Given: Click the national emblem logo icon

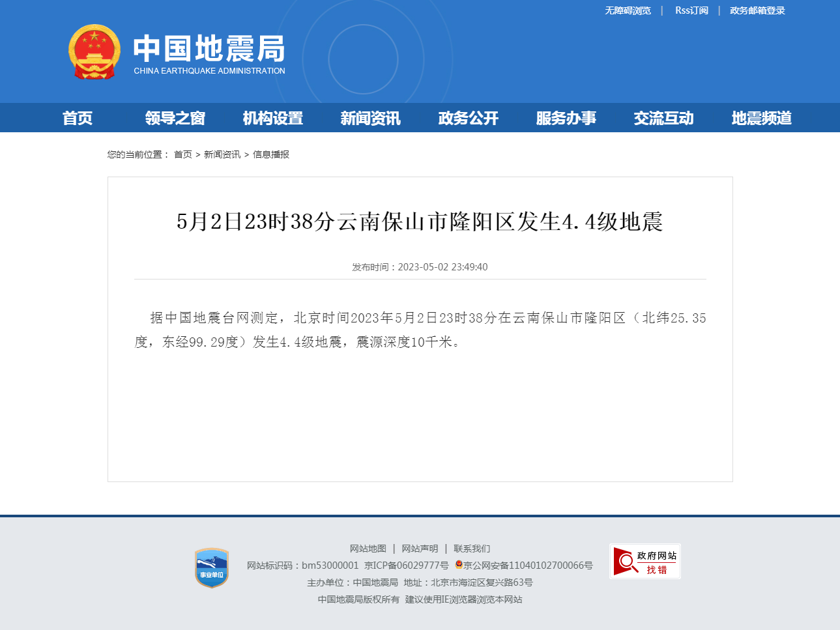Looking at the screenshot, I should 94,52.
